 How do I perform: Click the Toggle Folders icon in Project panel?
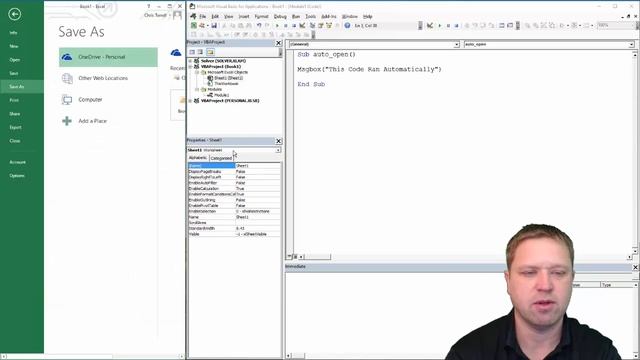tap(210, 52)
